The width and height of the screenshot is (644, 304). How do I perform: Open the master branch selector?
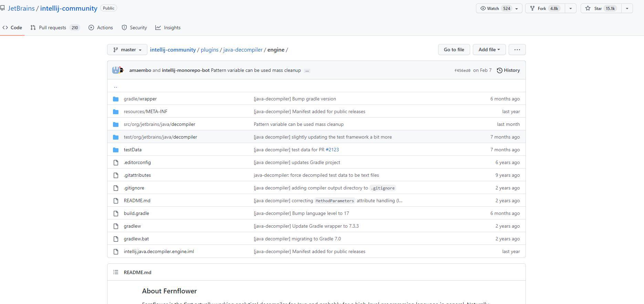(127, 50)
